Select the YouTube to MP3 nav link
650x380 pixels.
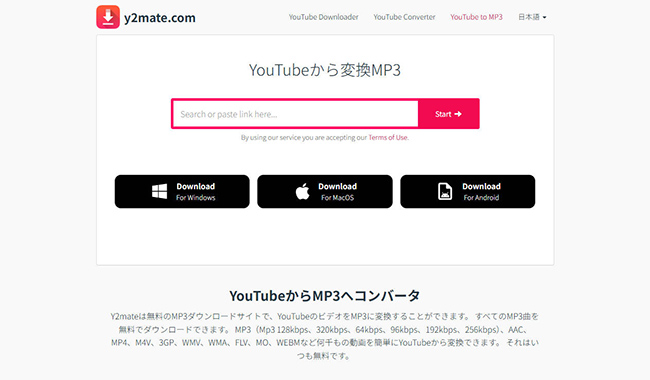[x=476, y=17]
